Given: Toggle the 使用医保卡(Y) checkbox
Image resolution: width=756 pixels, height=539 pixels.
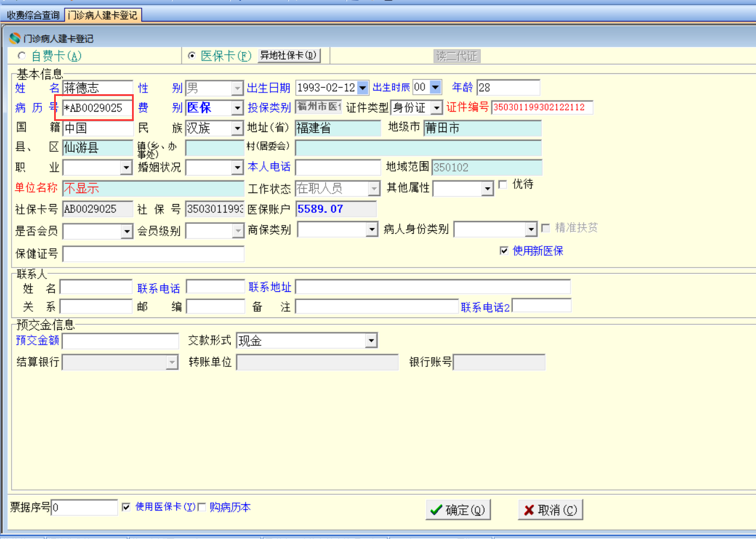Looking at the screenshot, I should (x=126, y=507).
